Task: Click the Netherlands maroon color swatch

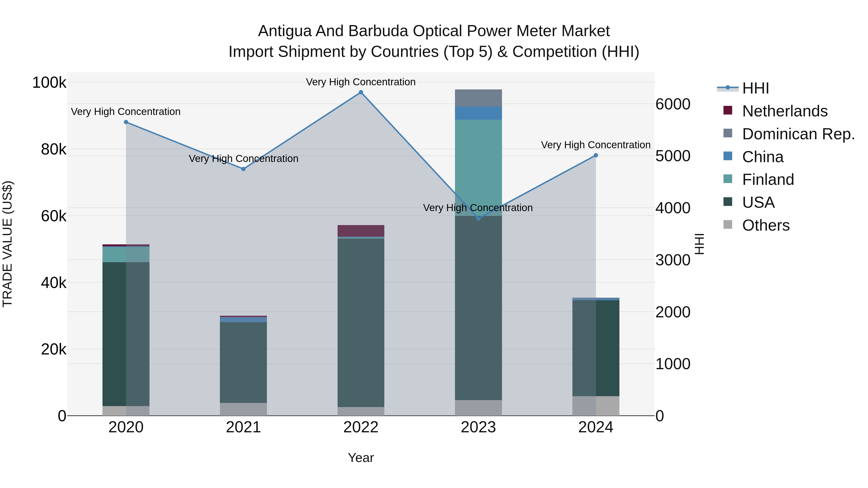Action: coord(728,110)
